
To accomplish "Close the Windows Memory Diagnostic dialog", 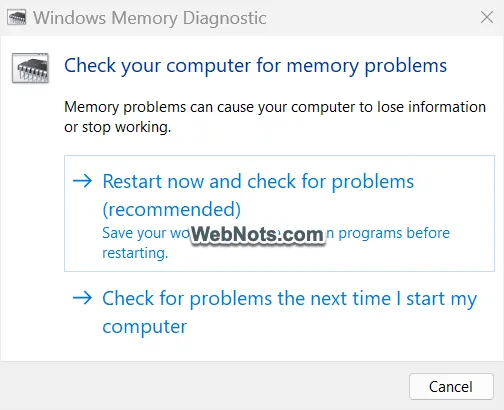I will click(487, 17).
